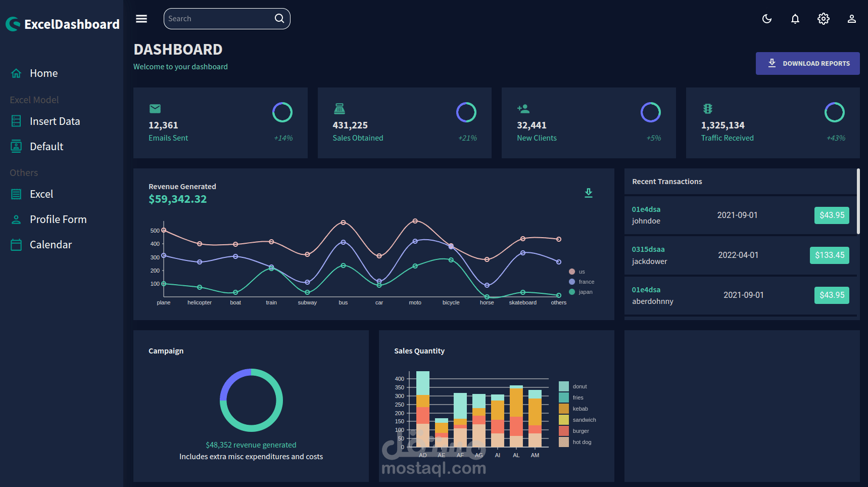Open settings with the gear icon
The image size is (868, 487).
(x=823, y=19)
